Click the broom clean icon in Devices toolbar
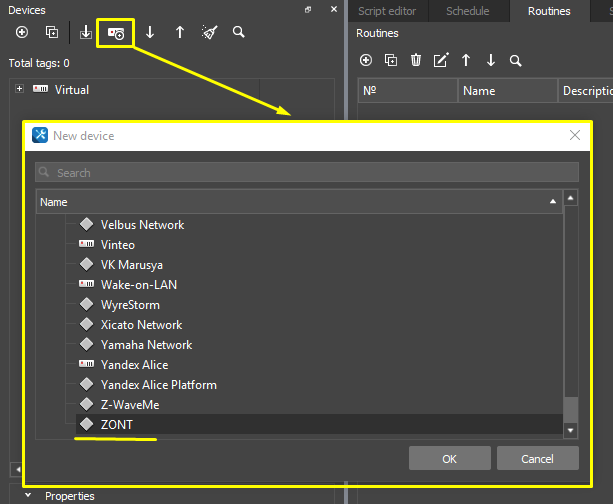Screen dimensions: 613x504 pos(209,32)
